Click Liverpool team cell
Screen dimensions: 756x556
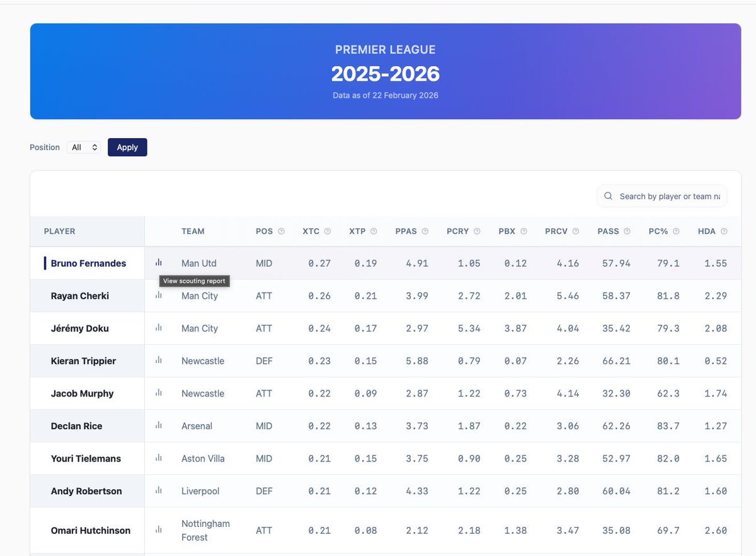(x=200, y=491)
